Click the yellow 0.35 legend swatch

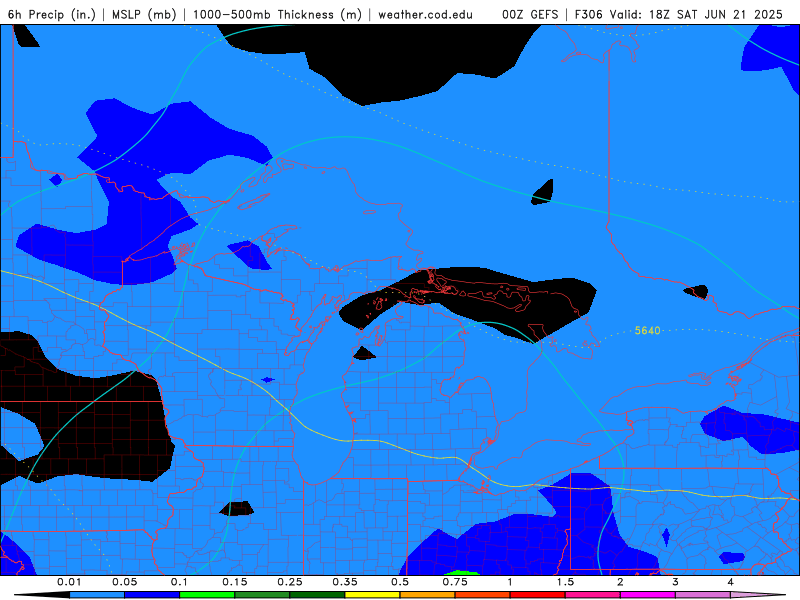click(372, 595)
